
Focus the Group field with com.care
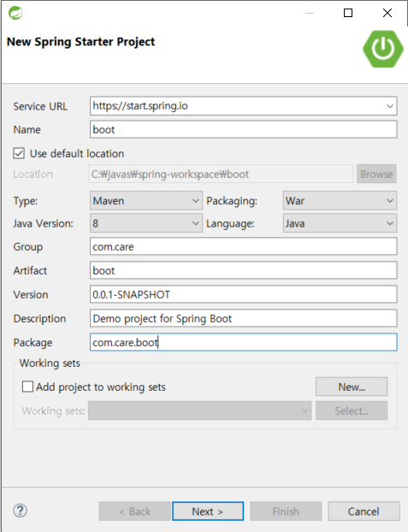[x=244, y=246]
